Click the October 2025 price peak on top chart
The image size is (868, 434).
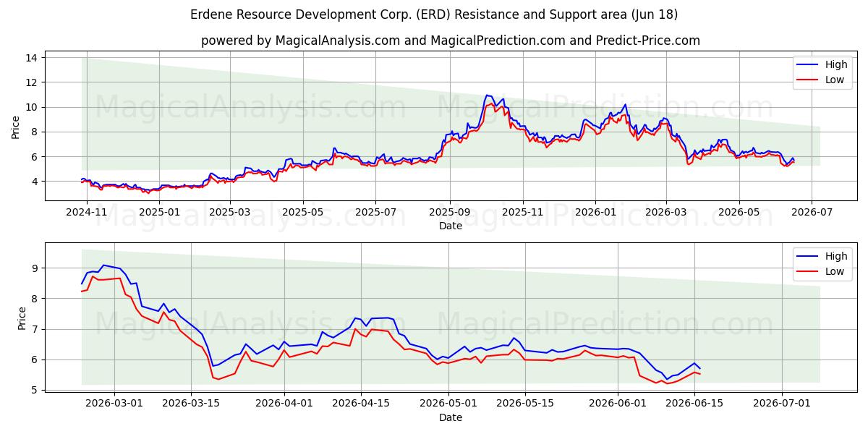pos(488,95)
